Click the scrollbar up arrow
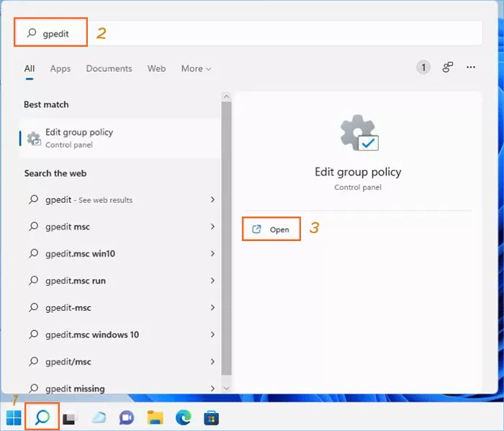 [226, 96]
